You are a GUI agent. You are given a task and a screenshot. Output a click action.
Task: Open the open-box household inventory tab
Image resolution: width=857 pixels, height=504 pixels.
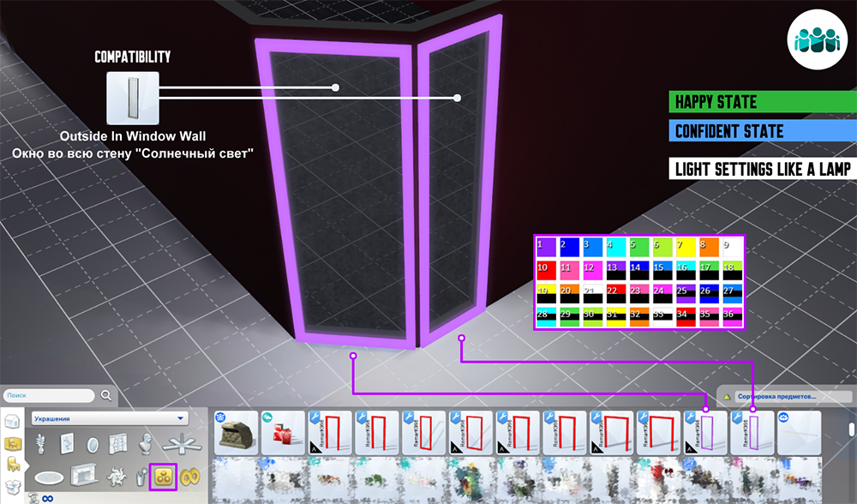[x=12, y=487]
